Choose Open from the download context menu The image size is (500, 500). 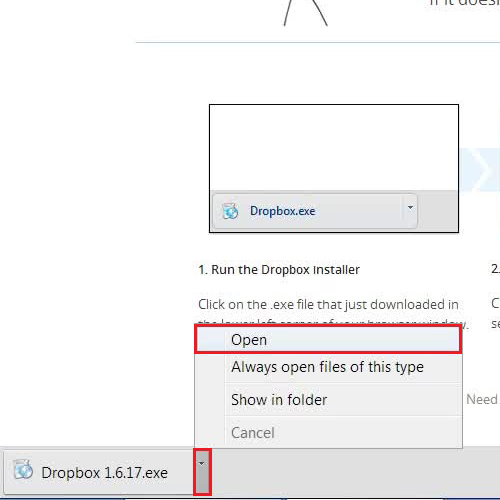tap(328, 340)
